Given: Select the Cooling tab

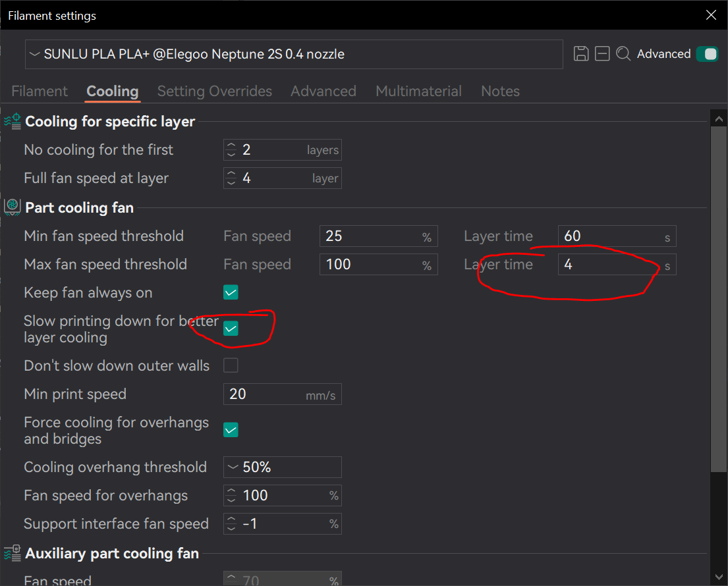Looking at the screenshot, I should [x=113, y=91].
